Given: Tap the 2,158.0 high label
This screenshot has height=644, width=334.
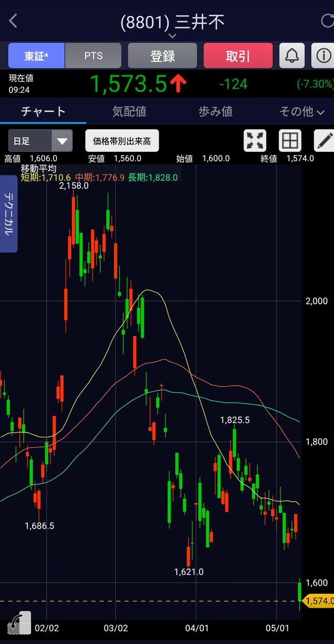Looking at the screenshot, I should (74, 186).
